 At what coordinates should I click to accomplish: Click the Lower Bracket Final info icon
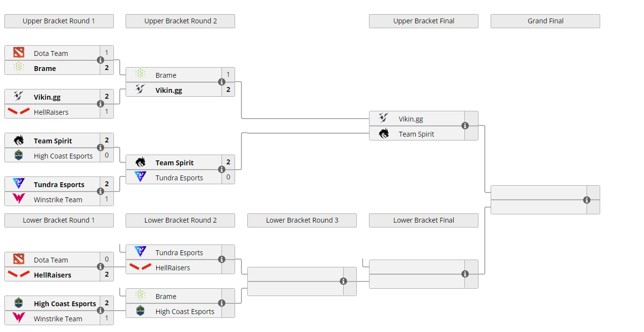[465, 274]
